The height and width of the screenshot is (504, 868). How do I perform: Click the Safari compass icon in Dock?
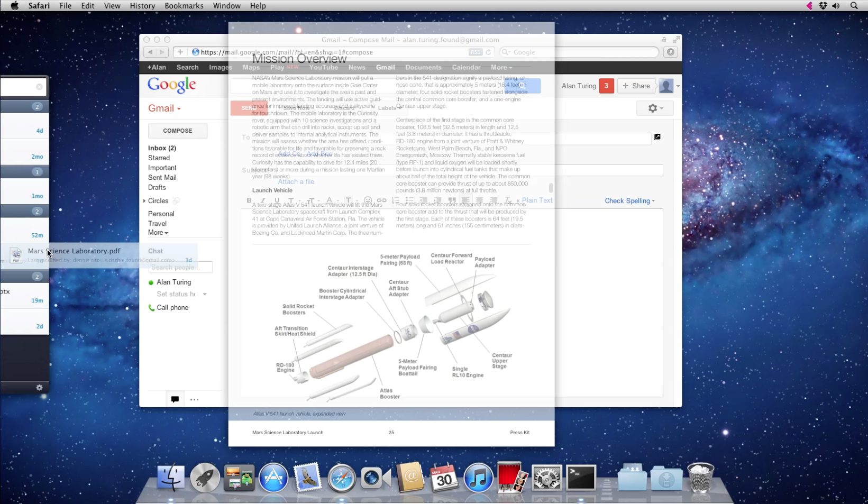pyautogui.click(x=342, y=478)
